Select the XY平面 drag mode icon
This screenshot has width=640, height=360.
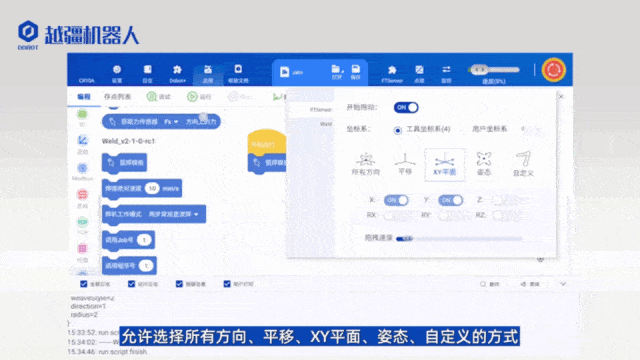click(444, 164)
